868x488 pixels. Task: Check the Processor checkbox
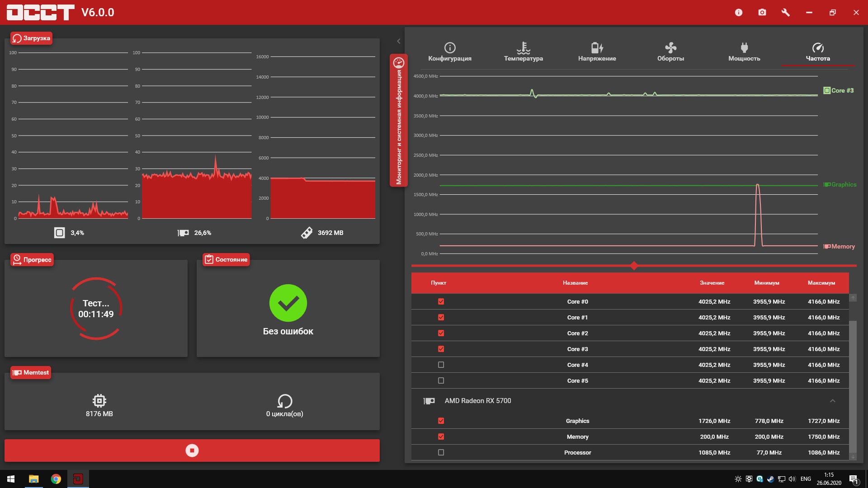441,453
